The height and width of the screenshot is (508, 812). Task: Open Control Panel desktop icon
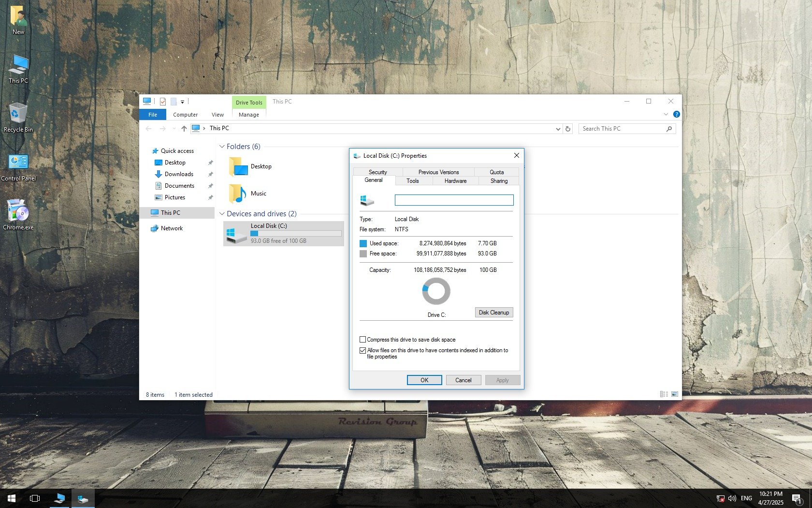click(x=18, y=166)
